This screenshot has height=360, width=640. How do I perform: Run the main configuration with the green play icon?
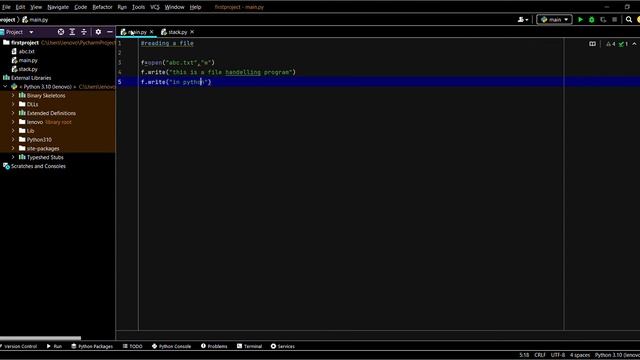[x=580, y=20]
